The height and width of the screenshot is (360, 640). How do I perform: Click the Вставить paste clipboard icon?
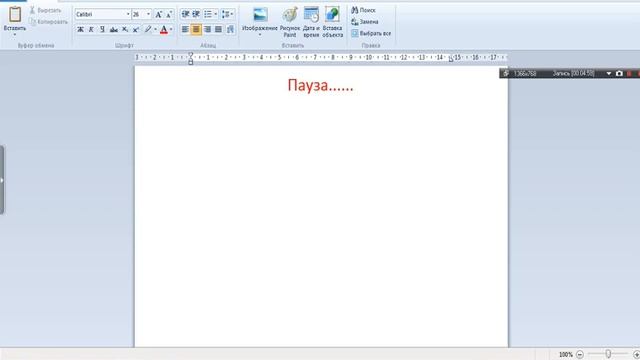tap(15, 14)
